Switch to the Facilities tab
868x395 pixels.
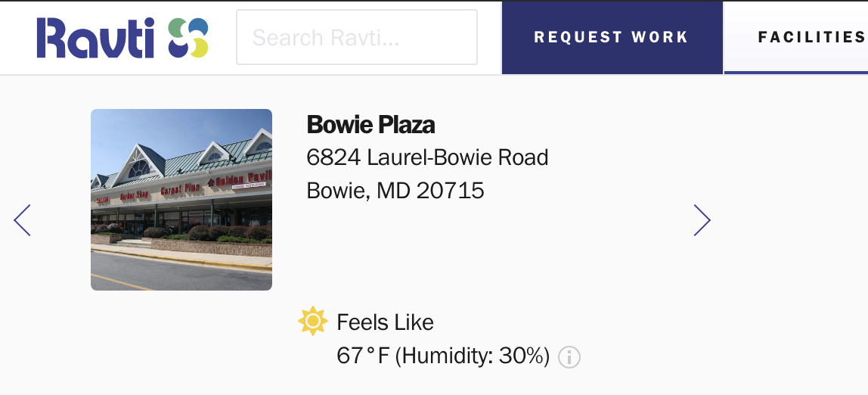coord(796,37)
